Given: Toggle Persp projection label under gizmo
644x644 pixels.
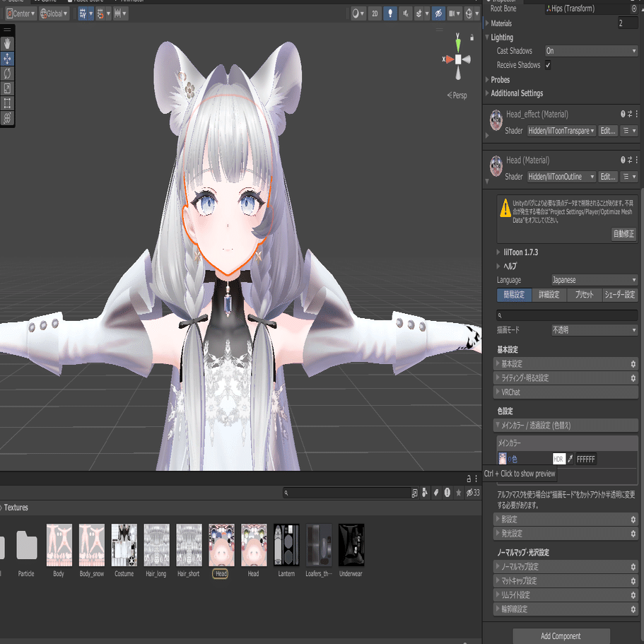Looking at the screenshot, I should pyautogui.click(x=457, y=95).
